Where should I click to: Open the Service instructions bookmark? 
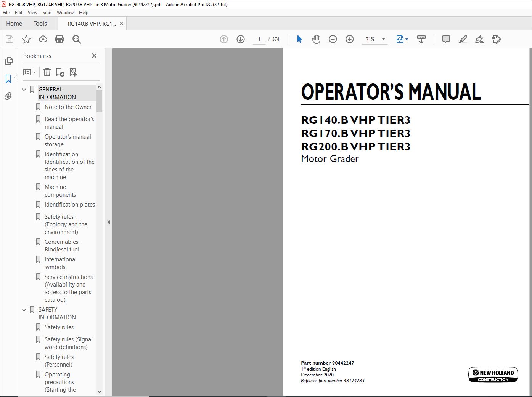(x=69, y=288)
